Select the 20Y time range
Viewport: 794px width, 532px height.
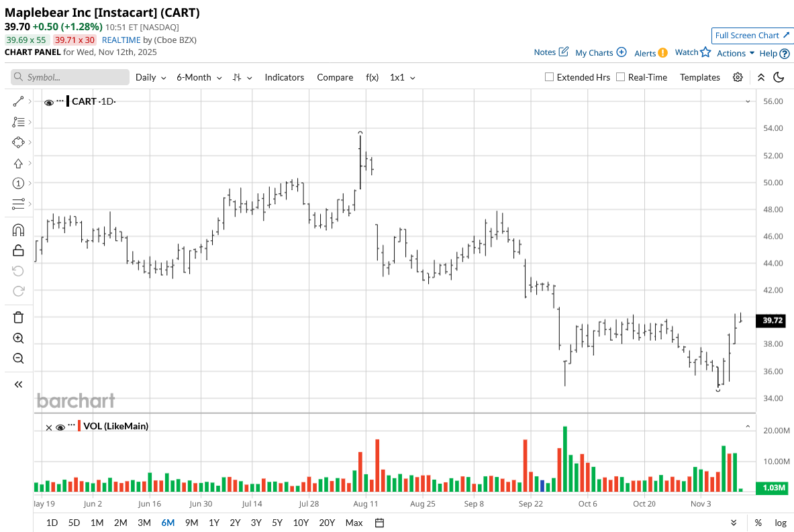tap(327, 523)
